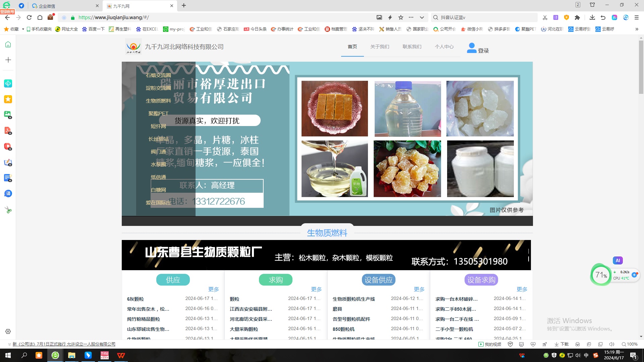Screen dimensions: 644x362
Task: Click the user login avatar icon
Action: pos(472,48)
